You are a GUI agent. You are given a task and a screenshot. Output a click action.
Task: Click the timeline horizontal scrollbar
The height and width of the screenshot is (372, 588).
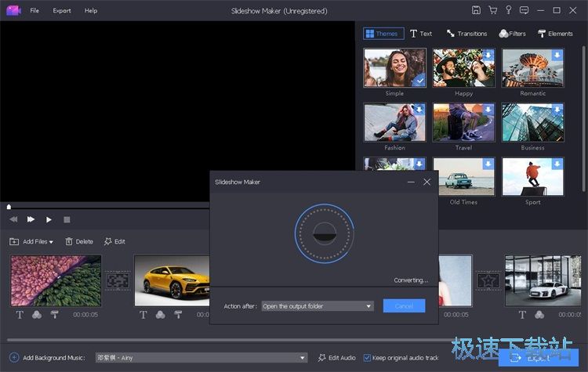[x=229, y=340]
